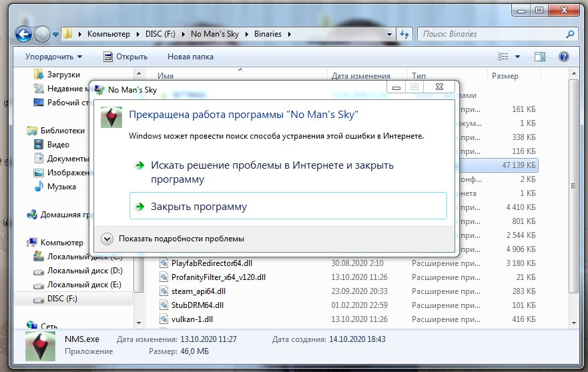This screenshot has height=372, width=588.
Task: Select Библиотеки in navigation pane
Action: (62, 131)
